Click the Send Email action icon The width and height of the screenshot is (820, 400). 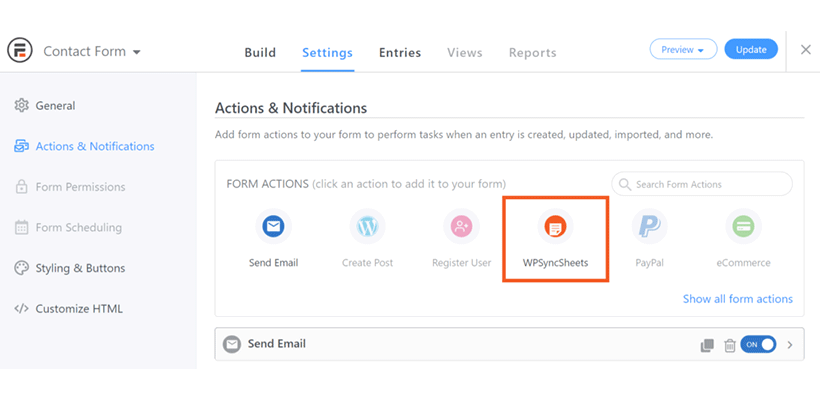pyautogui.click(x=273, y=226)
